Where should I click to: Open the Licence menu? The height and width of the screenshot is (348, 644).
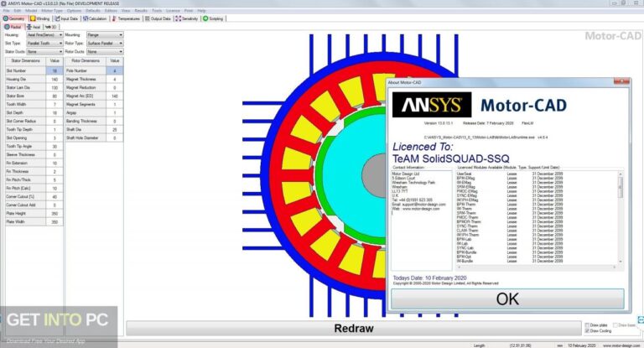coord(173,11)
